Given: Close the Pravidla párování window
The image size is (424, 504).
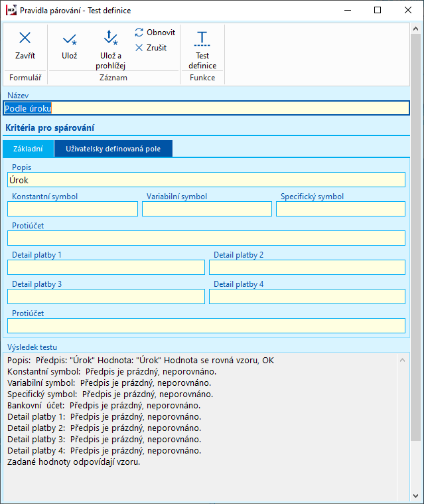Looking at the screenshot, I should pos(408,10).
